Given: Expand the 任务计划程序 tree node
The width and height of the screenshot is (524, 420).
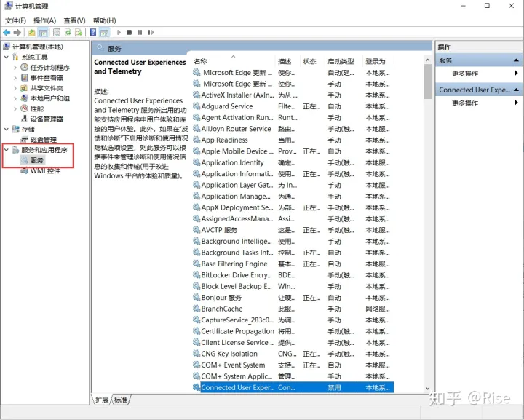Looking at the screenshot, I should 15,68.
